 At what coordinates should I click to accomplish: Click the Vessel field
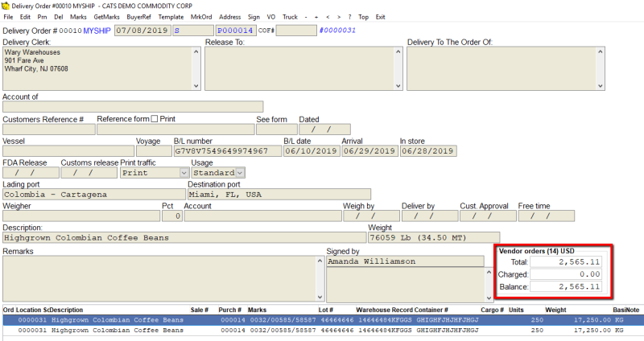click(68, 151)
